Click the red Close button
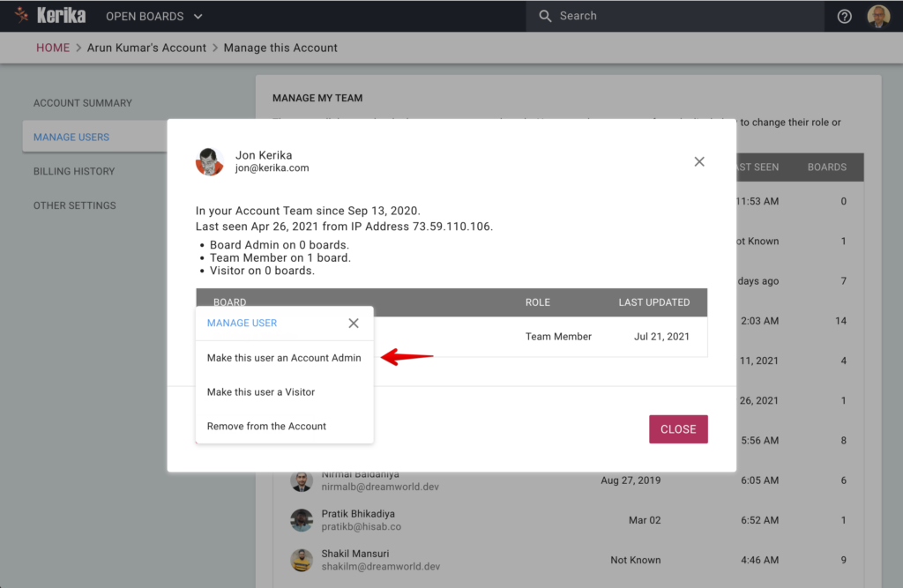This screenshot has width=903, height=588. click(678, 429)
